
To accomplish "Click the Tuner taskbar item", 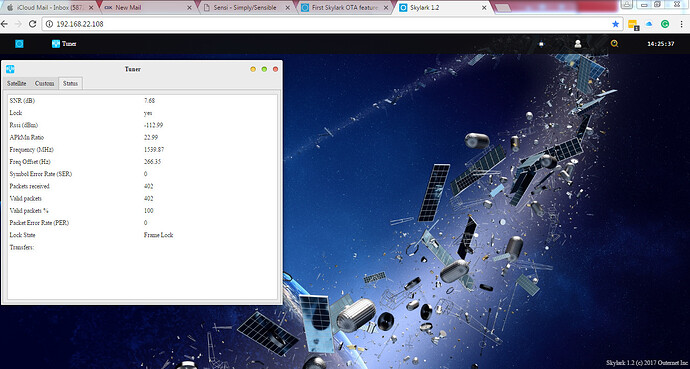I will [64, 44].
